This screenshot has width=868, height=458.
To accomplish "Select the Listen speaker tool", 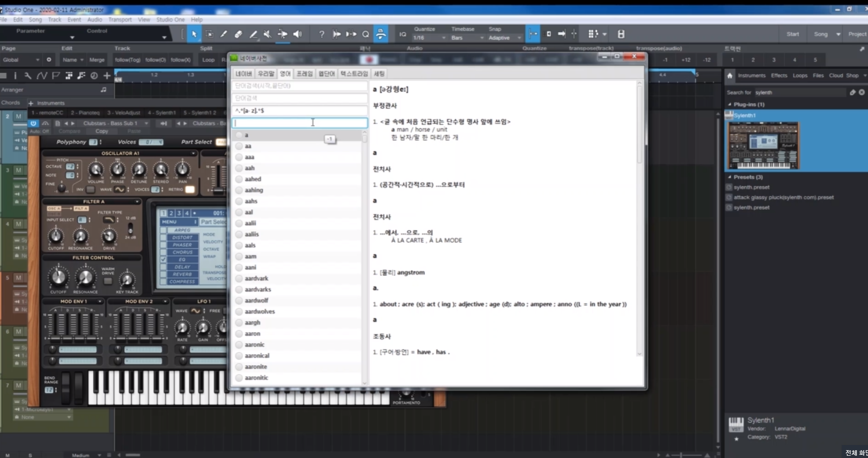I will [298, 34].
